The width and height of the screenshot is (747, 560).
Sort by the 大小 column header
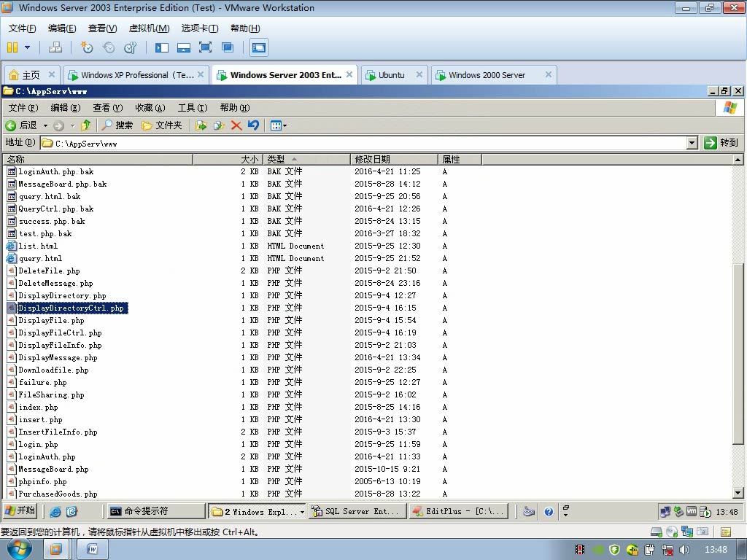point(228,159)
